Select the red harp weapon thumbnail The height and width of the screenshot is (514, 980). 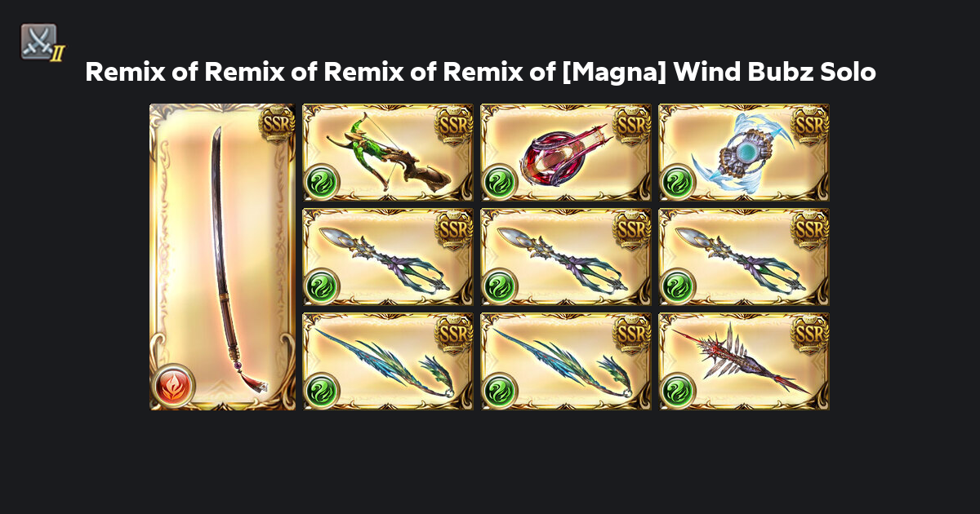pos(566,153)
